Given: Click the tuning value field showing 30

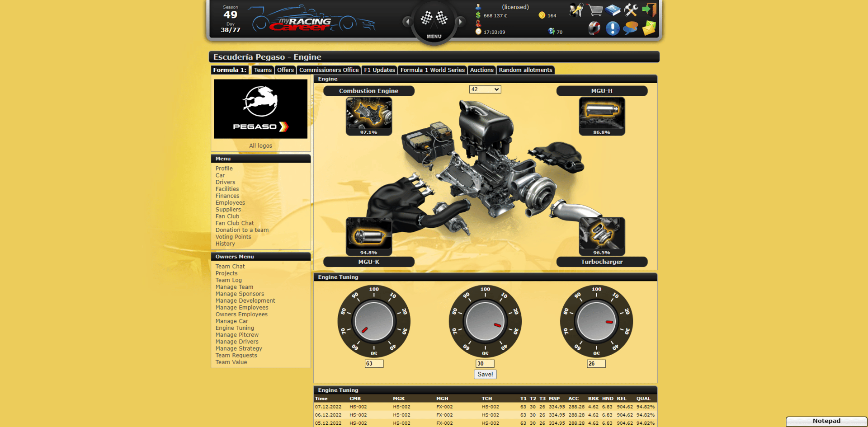Looking at the screenshot, I should (x=485, y=363).
